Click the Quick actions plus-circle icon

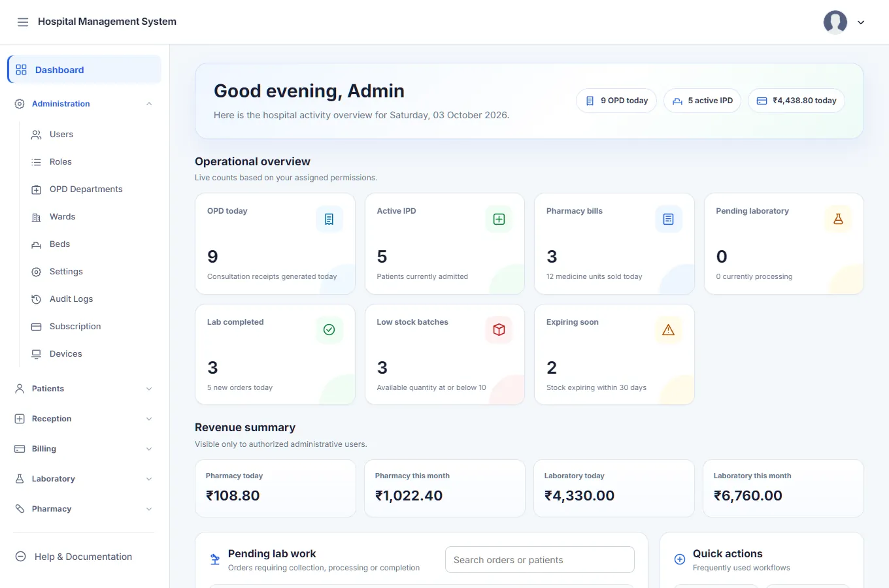click(680, 559)
